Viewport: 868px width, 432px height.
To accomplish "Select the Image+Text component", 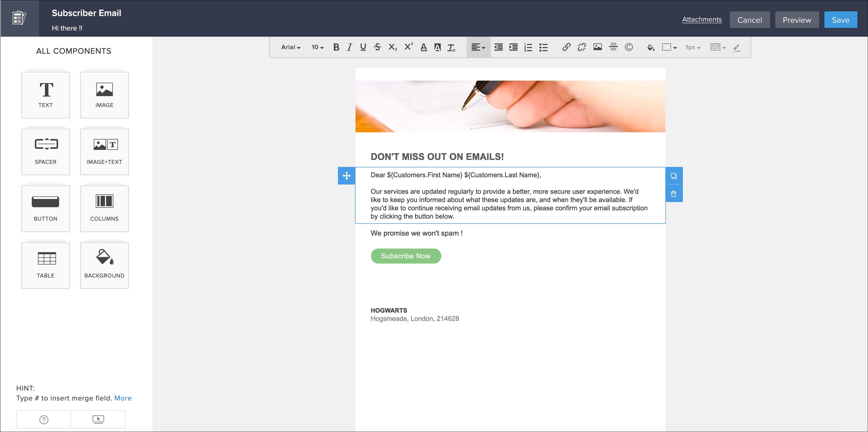I will (x=105, y=152).
